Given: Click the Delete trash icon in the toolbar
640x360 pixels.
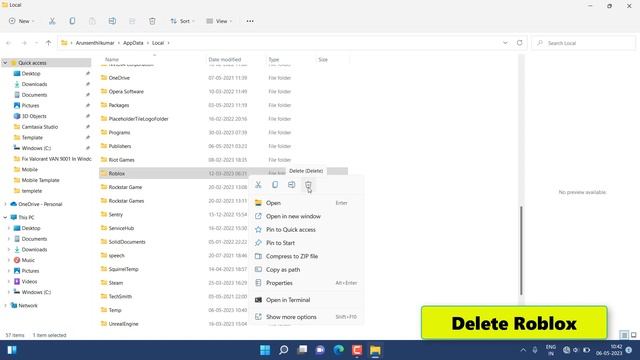Looking at the screenshot, I should coord(152,21).
